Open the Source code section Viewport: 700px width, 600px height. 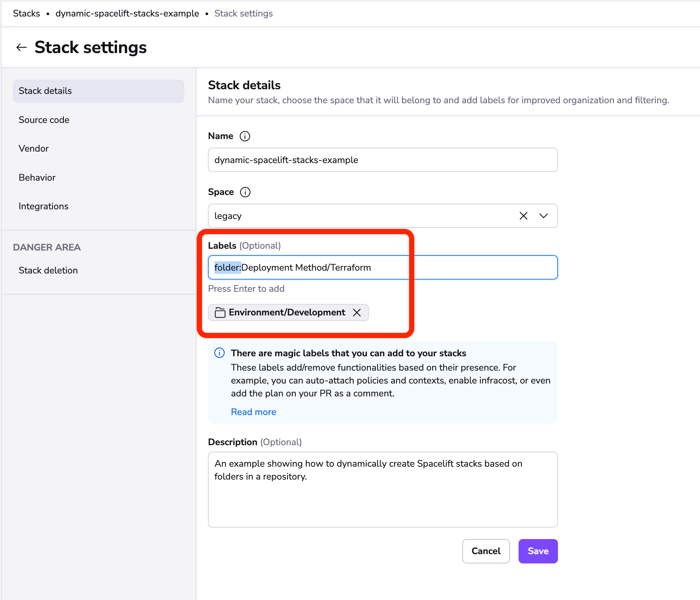(x=44, y=120)
